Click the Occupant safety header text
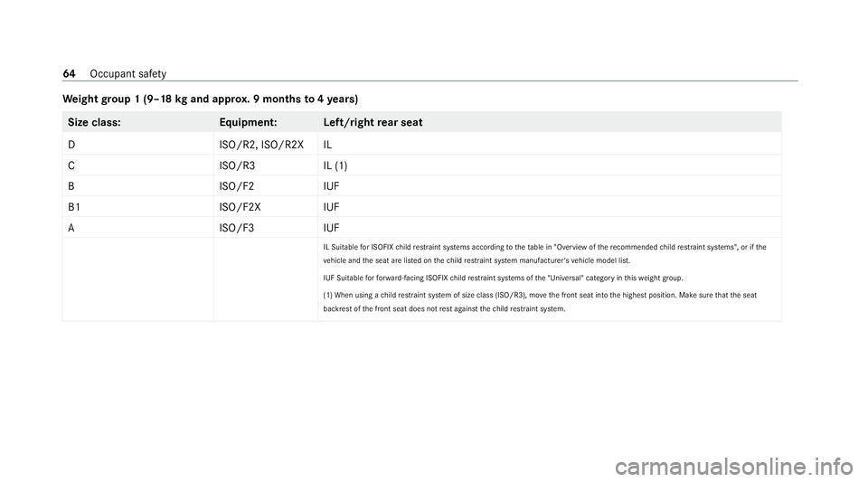 click(x=127, y=73)
